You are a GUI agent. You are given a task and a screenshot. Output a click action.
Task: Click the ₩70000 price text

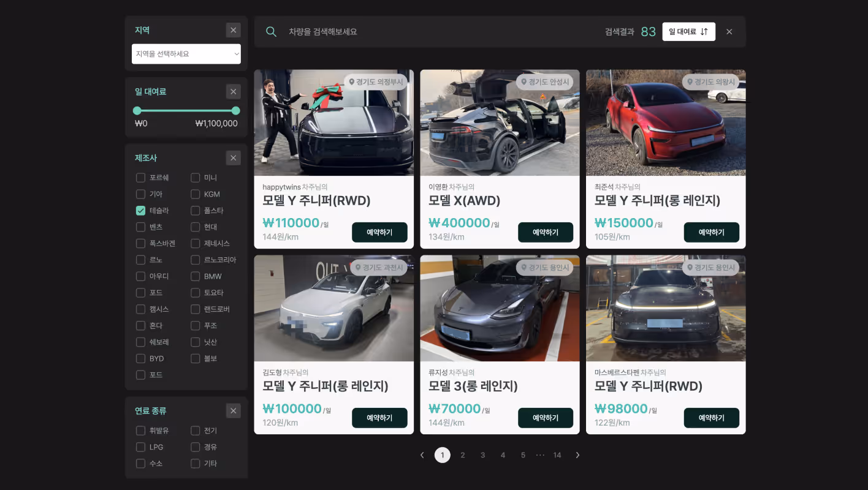pos(454,409)
